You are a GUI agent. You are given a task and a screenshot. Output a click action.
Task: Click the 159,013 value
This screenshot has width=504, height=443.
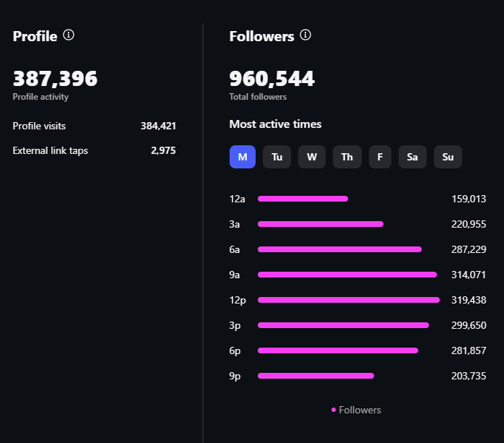(x=469, y=199)
